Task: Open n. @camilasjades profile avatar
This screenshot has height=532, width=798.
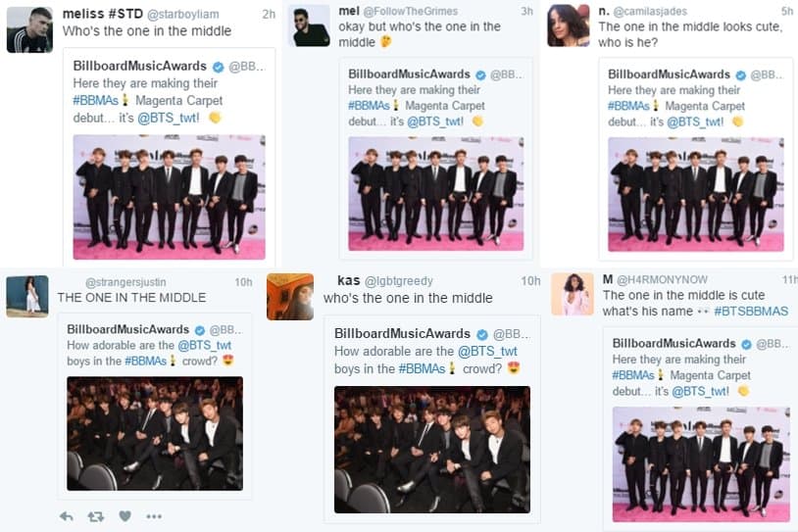Action: [568, 25]
